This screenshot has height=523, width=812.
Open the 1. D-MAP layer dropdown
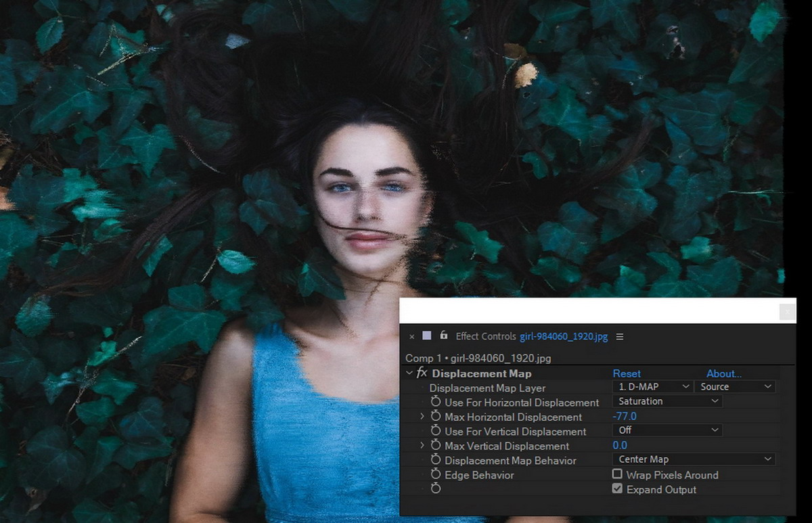(x=652, y=387)
